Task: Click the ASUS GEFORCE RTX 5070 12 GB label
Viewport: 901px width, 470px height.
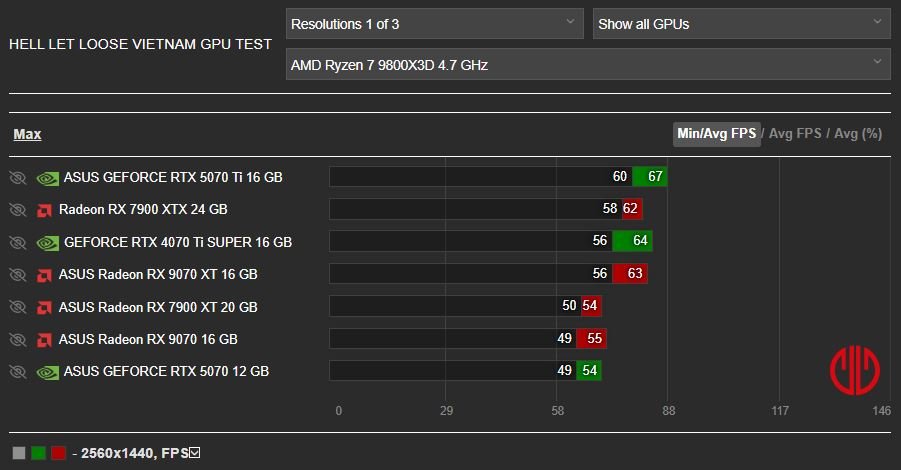Action: 167,372
